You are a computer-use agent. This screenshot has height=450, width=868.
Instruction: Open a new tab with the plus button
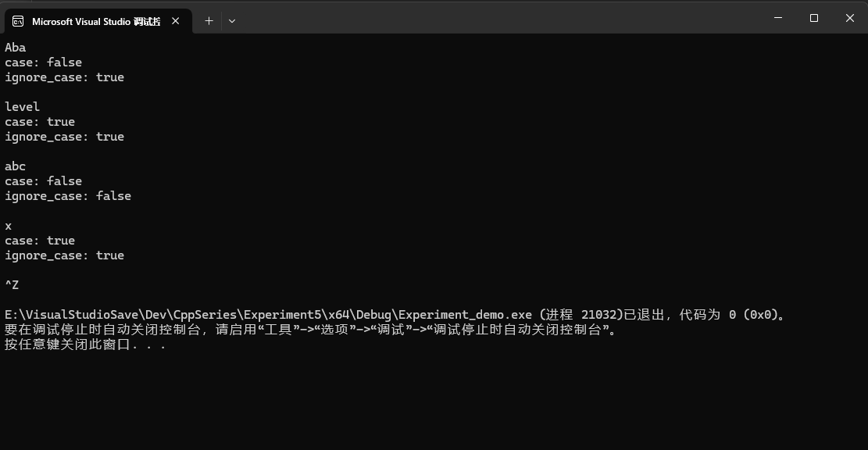[x=209, y=21]
